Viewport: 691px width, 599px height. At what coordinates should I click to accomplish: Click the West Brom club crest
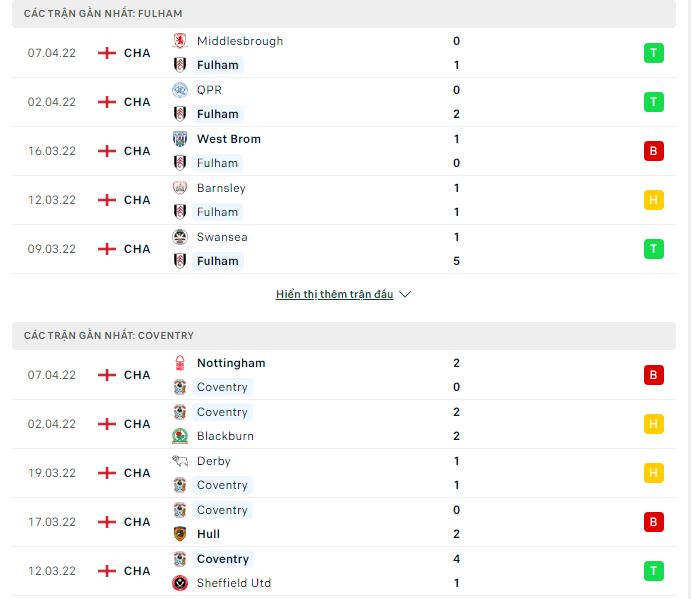[x=180, y=139]
